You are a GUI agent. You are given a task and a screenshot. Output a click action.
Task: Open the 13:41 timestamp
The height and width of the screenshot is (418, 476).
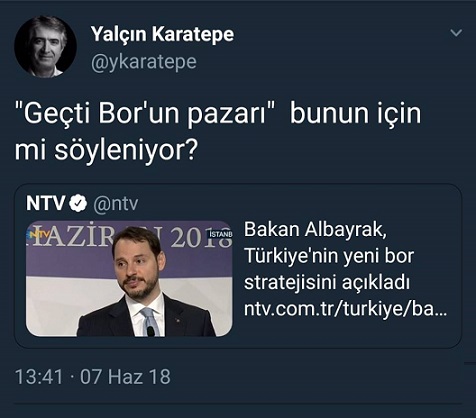[x=39, y=377]
